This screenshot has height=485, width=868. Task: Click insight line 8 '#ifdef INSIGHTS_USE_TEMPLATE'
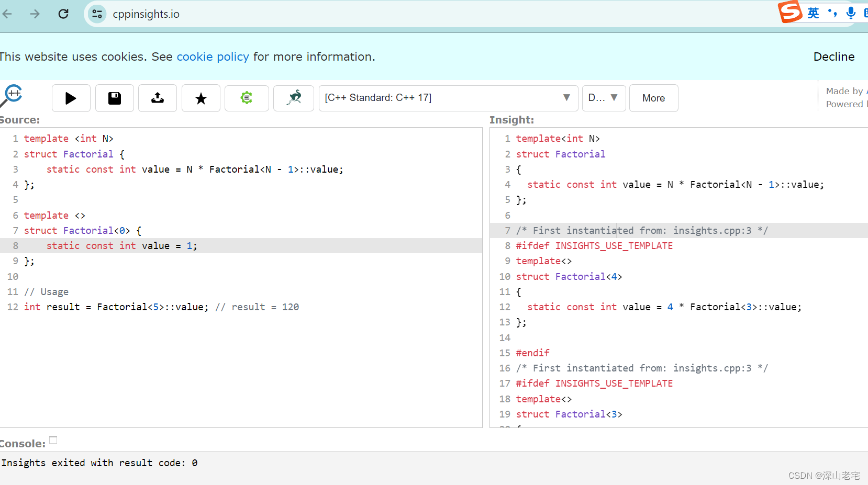[x=594, y=246]
